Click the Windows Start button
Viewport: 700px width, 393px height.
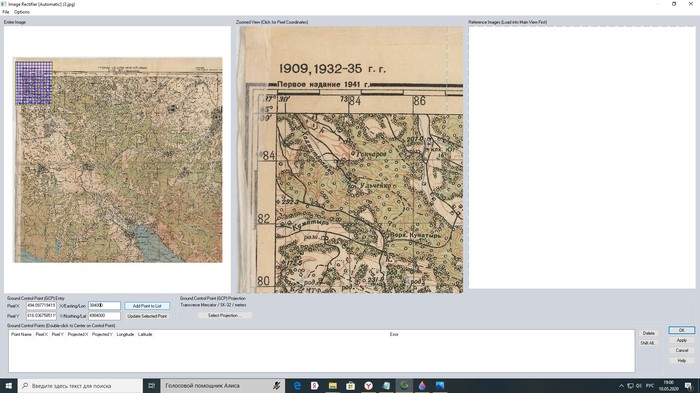[9, 385]
